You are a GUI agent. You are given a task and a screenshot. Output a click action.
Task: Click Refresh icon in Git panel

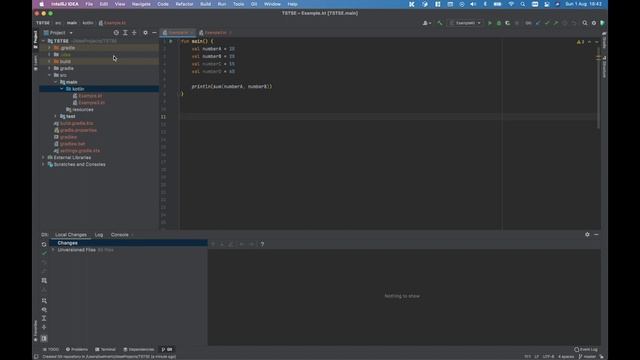44,244
